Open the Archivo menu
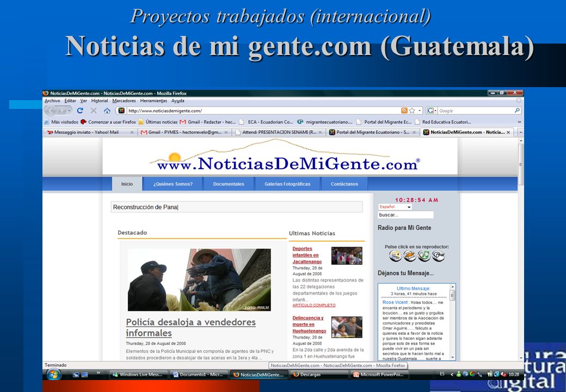 point(52,101)
